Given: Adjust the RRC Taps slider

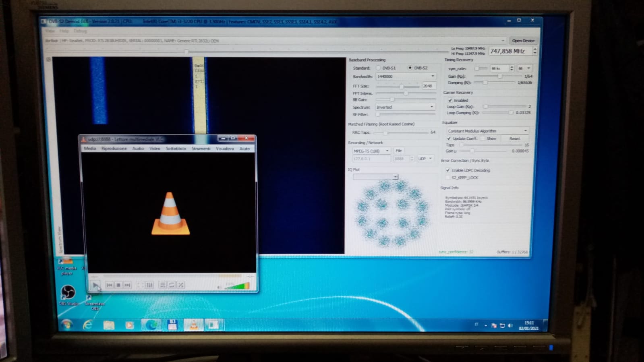Looking at the screenshot, I should pos(401,132).
